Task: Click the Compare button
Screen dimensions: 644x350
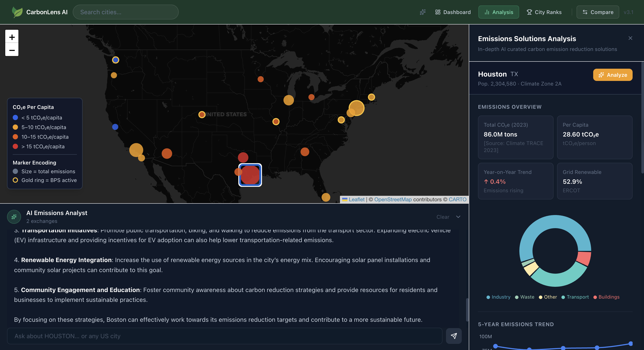Action: pyautogui.click(x=598, y=12)
